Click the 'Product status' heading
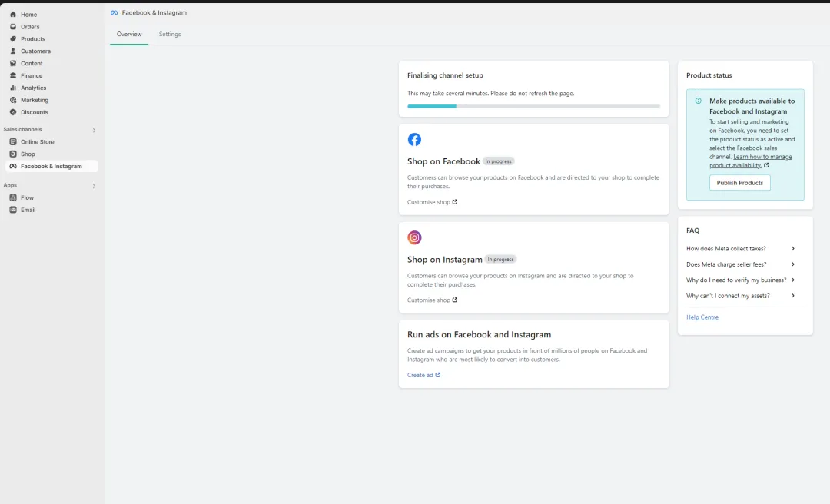 (x=709, y=75)
